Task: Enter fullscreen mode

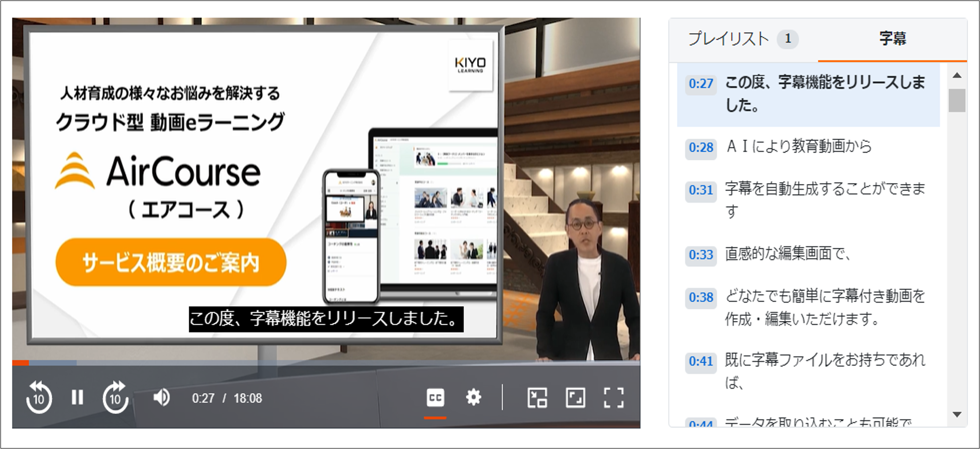Action: coord(613,398)
